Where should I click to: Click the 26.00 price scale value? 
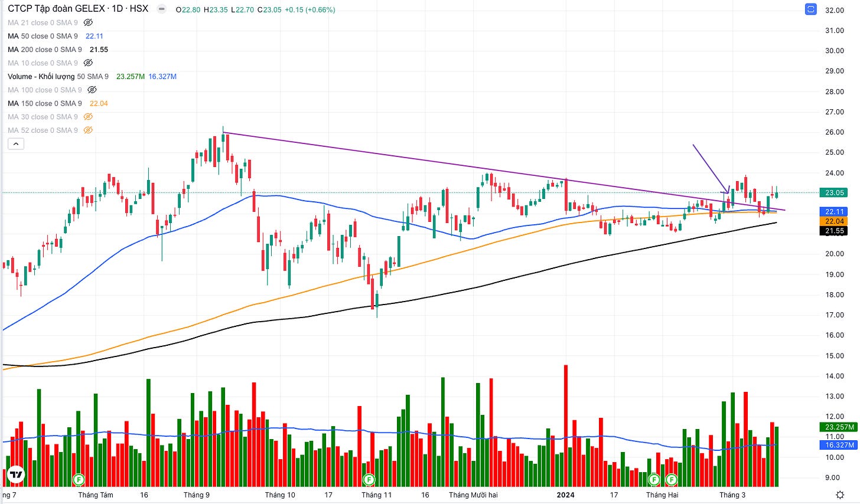click(834, 132)
